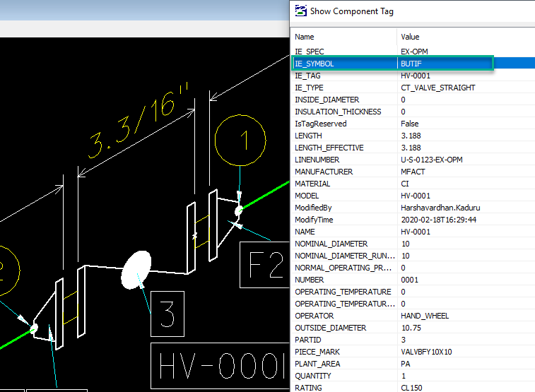Select the INSULATION_THICKNESS row
Image resolution: width=535 pixels, height=392 pixels.
[x=413, y=112]
